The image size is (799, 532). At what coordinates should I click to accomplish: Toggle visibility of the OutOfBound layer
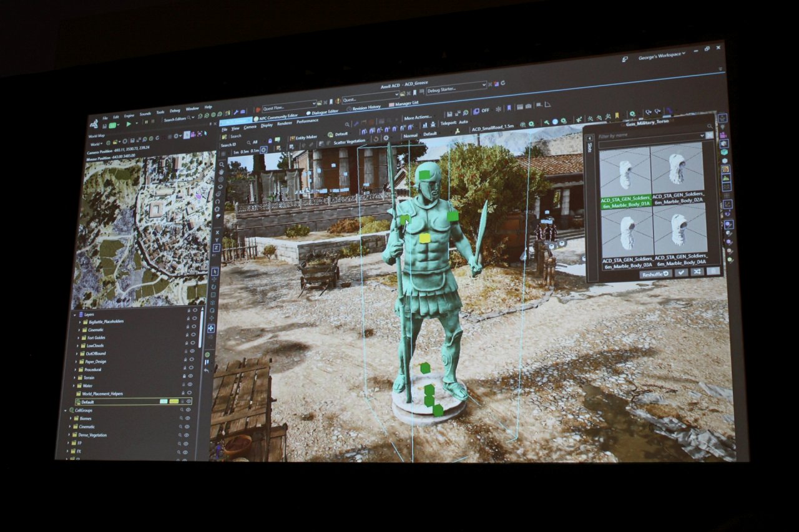pyautogui.click(x=192, y=351)
